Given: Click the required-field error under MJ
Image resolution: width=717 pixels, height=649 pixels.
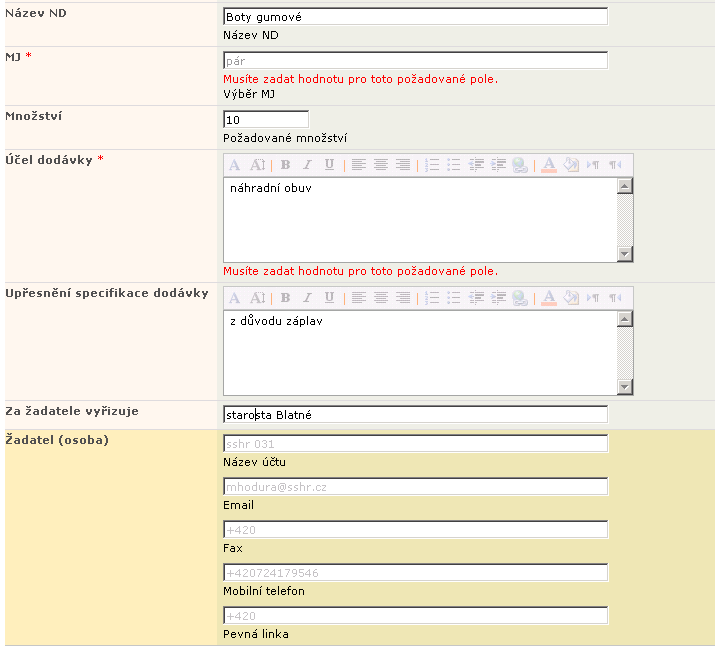Looking at the screenshot, I should 360,79.
